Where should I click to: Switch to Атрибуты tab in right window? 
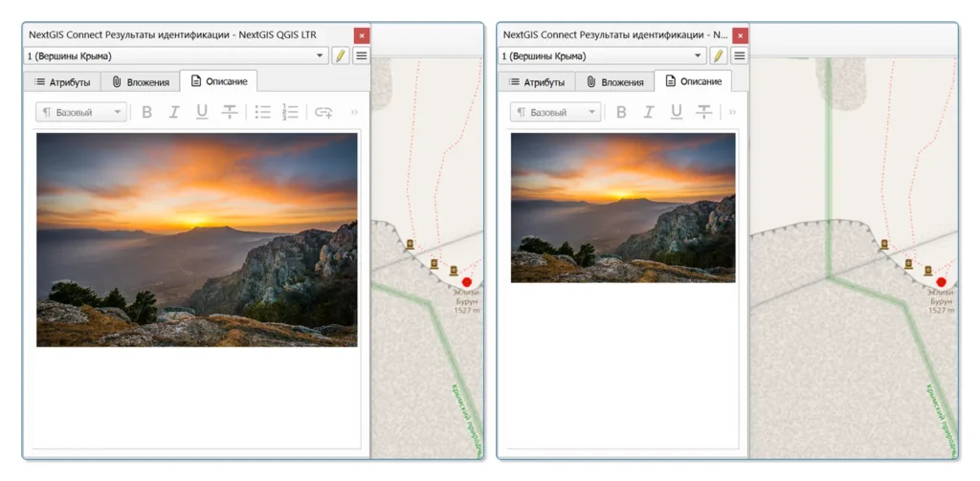(x=536, y=82)
